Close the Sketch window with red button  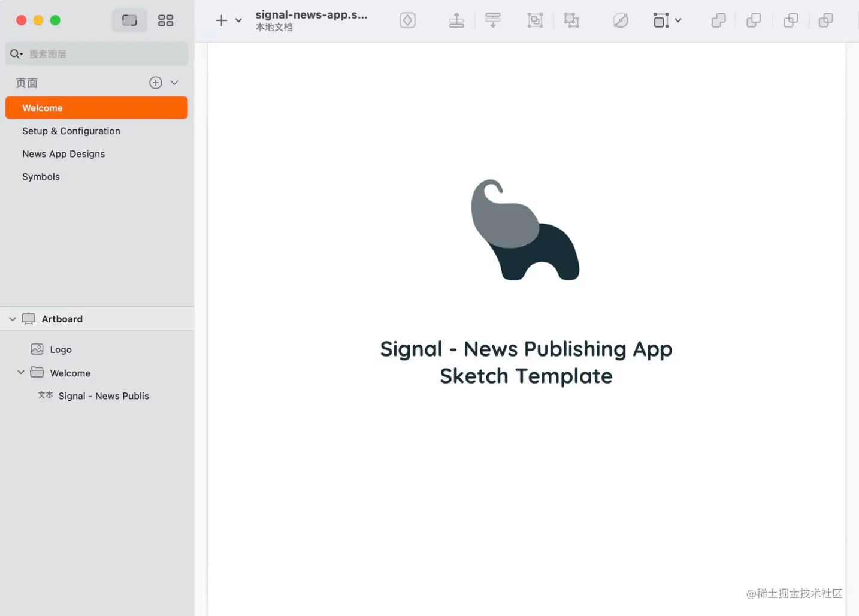tap(22, 20)
